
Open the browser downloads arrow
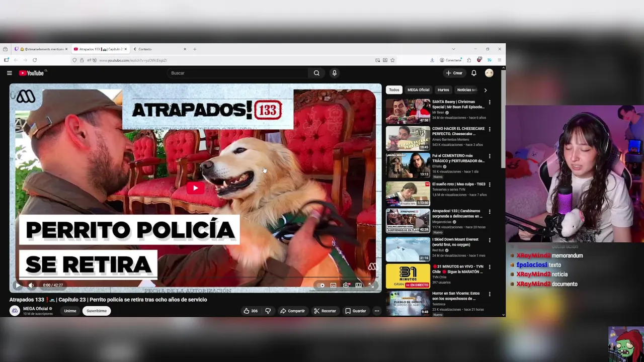pos(432,60)
